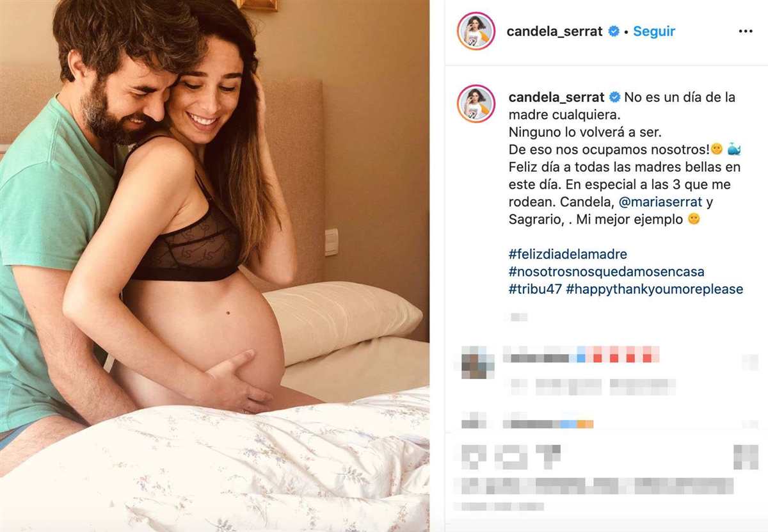Click the pixelated share icon in action row
768x532 pixels.
click(549, 457)
